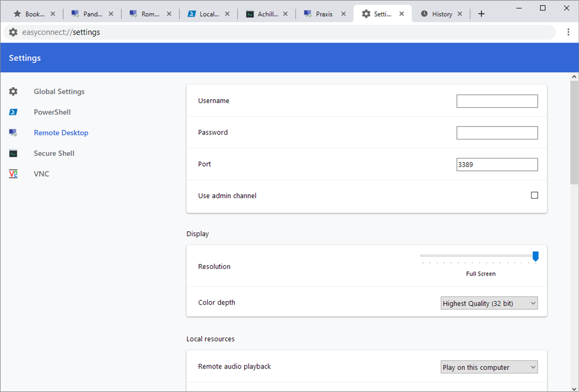The image size is (579, 392).
Task: Click the scrollbar up arrow
Action: (x=574, y=77)
